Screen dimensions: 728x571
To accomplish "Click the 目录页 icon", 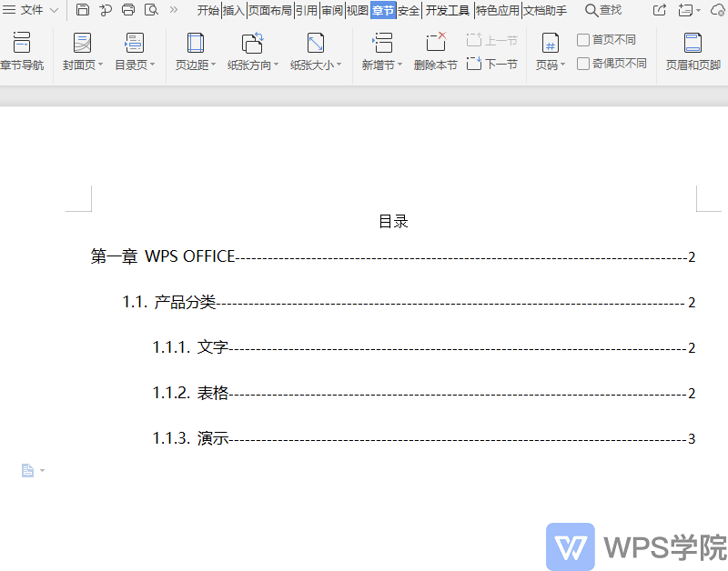I will coord(135,43).
